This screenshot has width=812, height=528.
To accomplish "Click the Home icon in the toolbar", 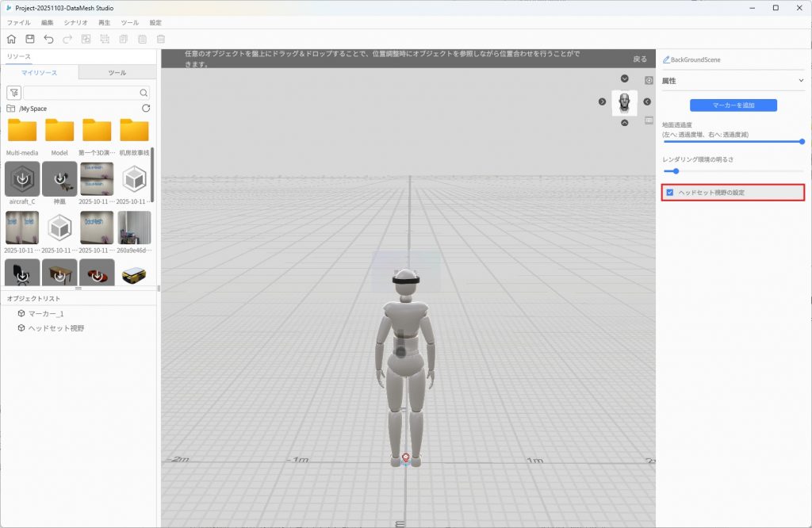I will 11,39.
